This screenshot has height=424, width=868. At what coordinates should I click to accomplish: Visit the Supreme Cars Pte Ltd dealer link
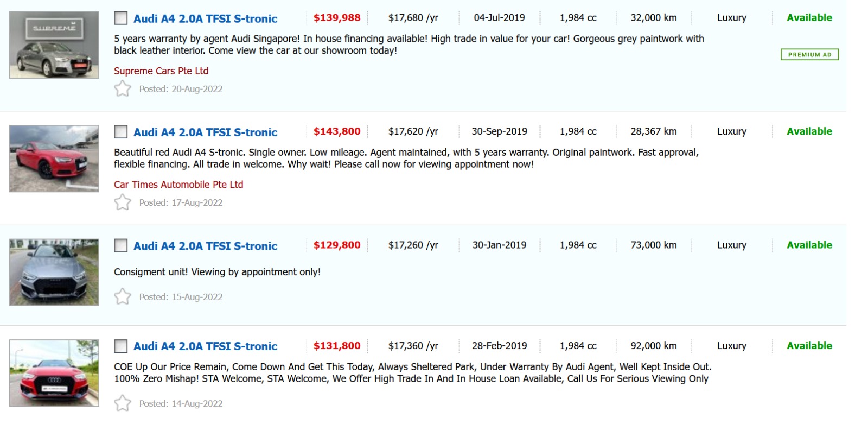click(161, 71)
